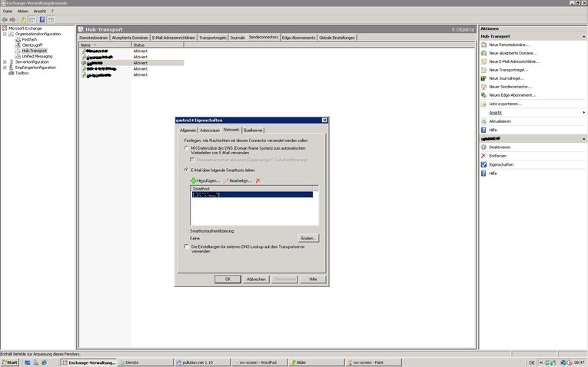Click Neue E-Mail-Adressrichtlinie action
The width and height of the screenshot is (588, 367).
coord(514,61)
